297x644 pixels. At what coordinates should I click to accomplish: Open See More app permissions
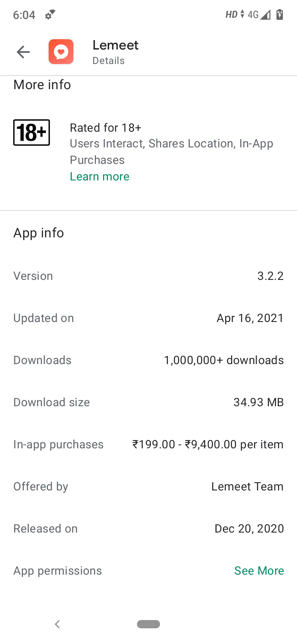[x=259, y=571]
